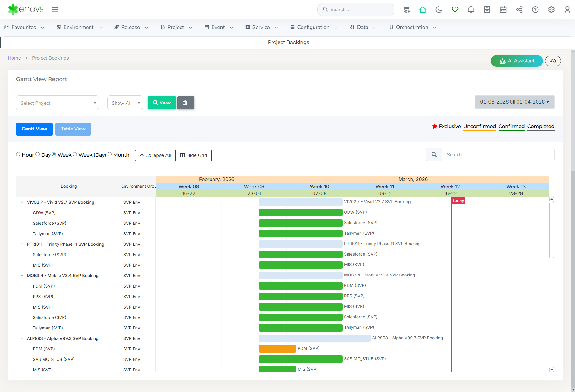This screenshot has height=392, width=575.
Task: Click the hamburger menu icon
Action: pyautogui.click(x=55, y=10)
